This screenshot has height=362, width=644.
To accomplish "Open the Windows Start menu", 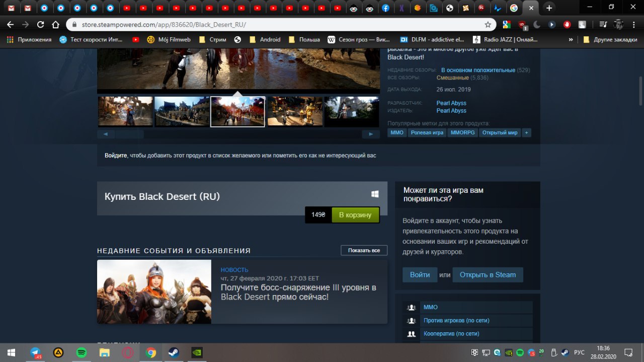I will (11, 352).
